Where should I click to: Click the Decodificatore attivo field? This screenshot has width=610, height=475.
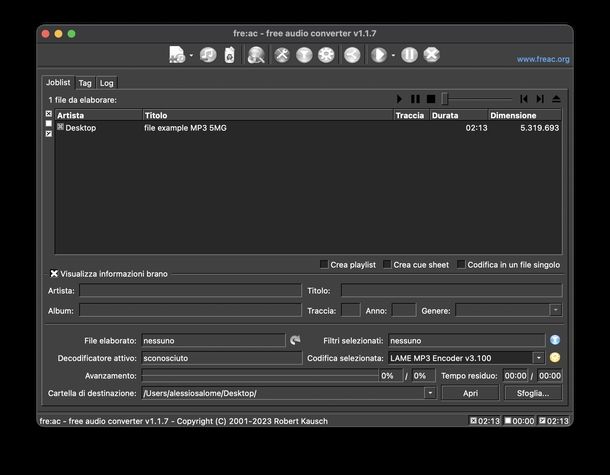coord(222,358)
